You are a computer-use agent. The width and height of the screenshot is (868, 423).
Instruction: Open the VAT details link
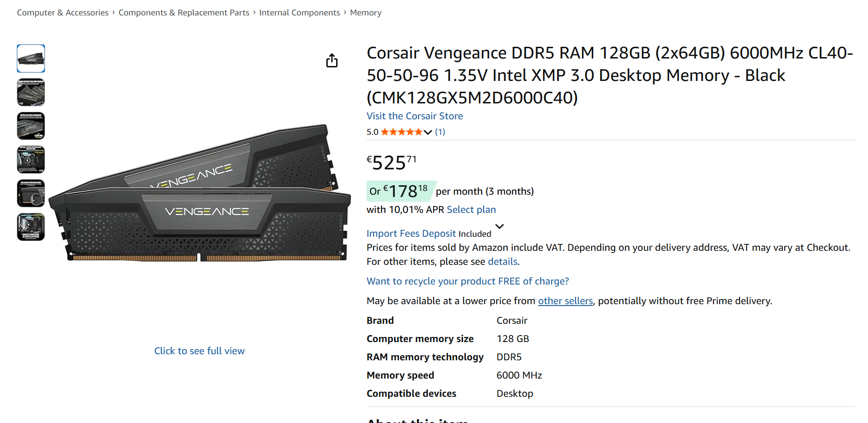click(x=502, y=262)
